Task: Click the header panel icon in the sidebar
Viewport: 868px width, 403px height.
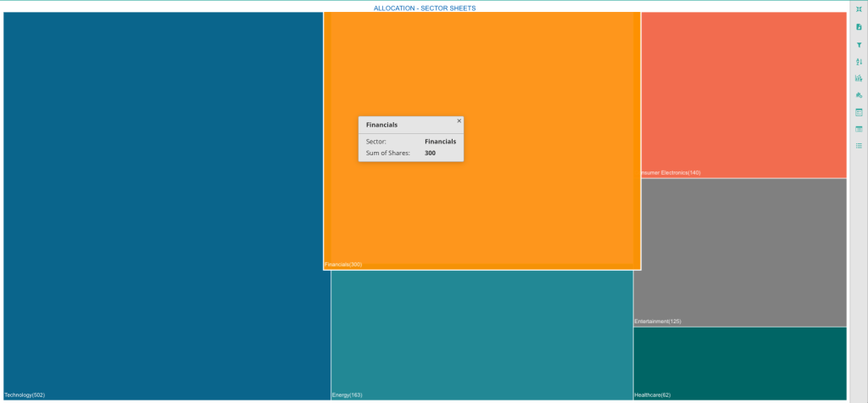Action: tap(859, 129)
